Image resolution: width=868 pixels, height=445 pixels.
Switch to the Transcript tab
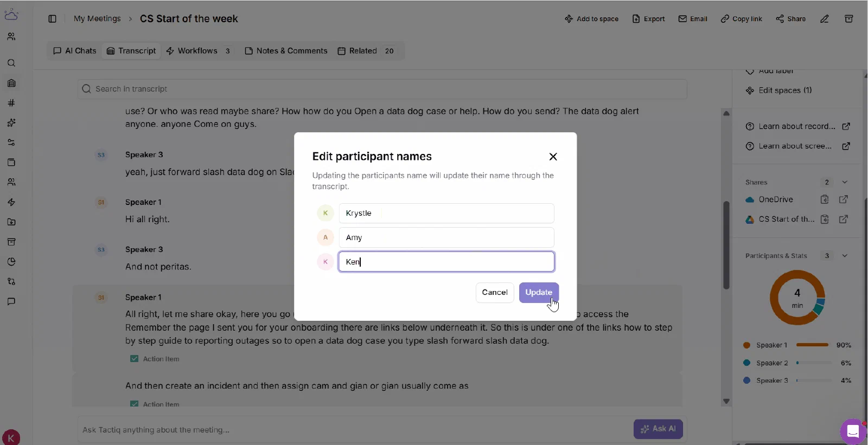pyautogui.click(x=131, y=51)
